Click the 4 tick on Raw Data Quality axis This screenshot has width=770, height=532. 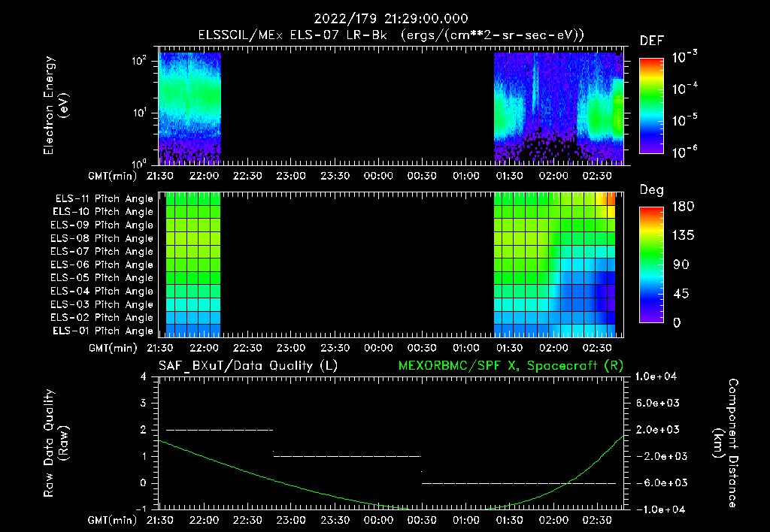pyautogui.click(x=144, y=376)
